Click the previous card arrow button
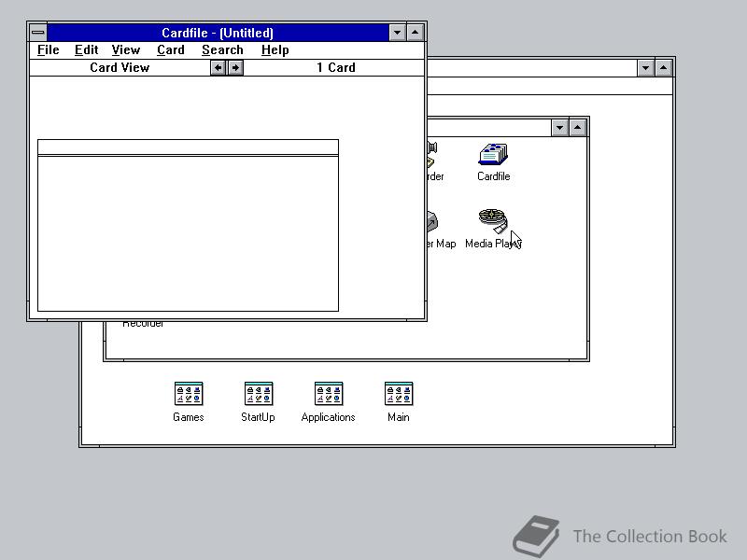 pos(218,67)
